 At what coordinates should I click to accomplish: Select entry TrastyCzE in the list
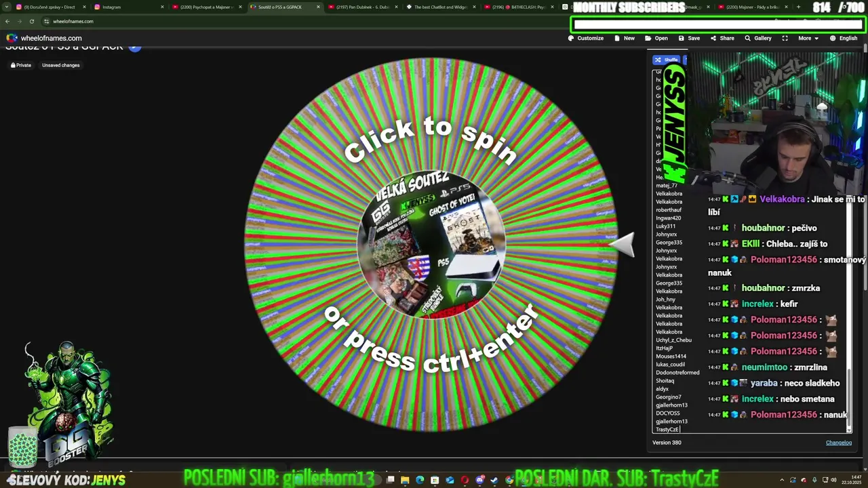(667, 430)
